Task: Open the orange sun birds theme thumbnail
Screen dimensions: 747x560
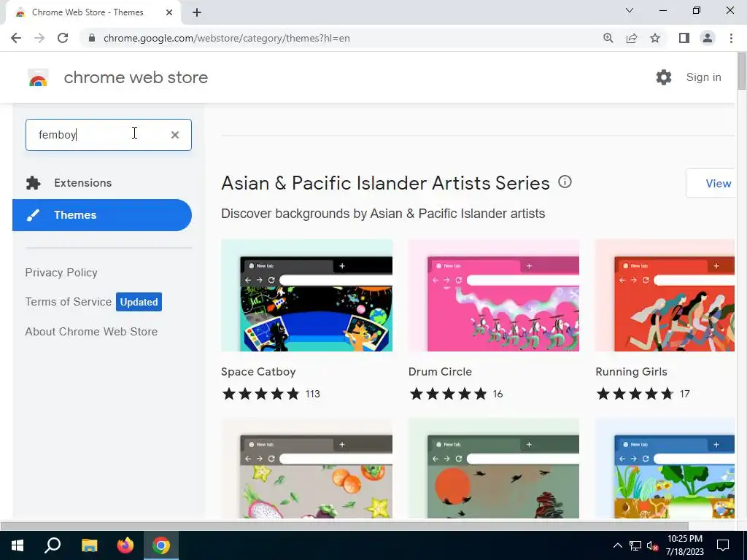Action: pos(494,468)
